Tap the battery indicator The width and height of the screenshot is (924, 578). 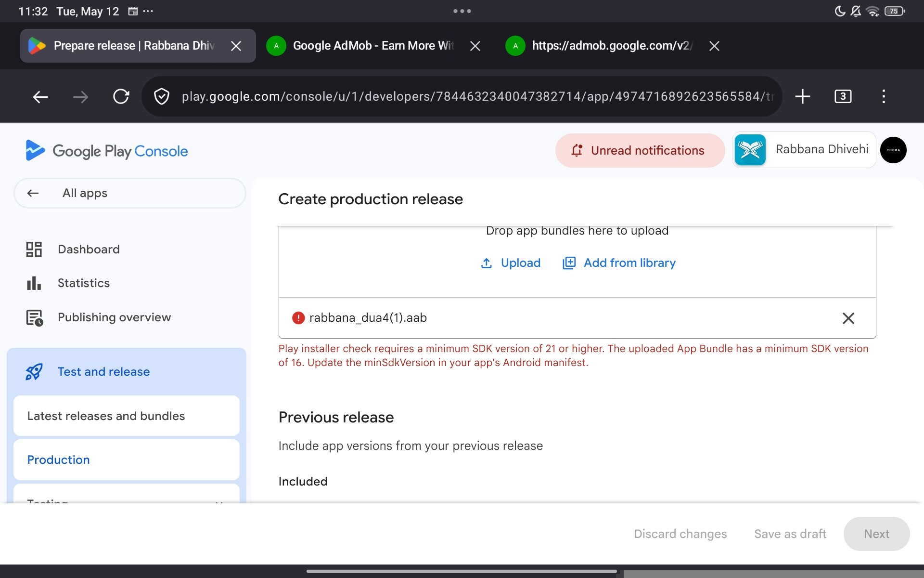tap(895, 11)
